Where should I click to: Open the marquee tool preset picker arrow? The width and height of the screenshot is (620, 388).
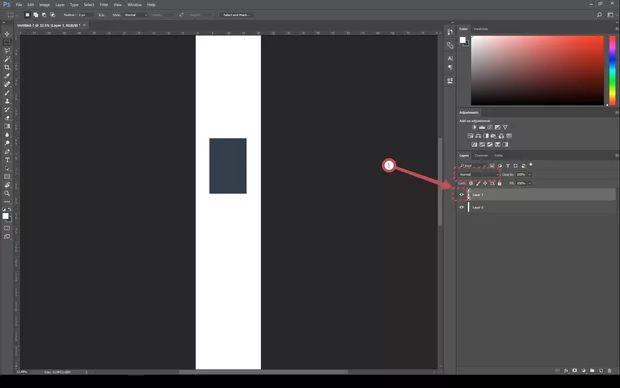pos(16,15)
